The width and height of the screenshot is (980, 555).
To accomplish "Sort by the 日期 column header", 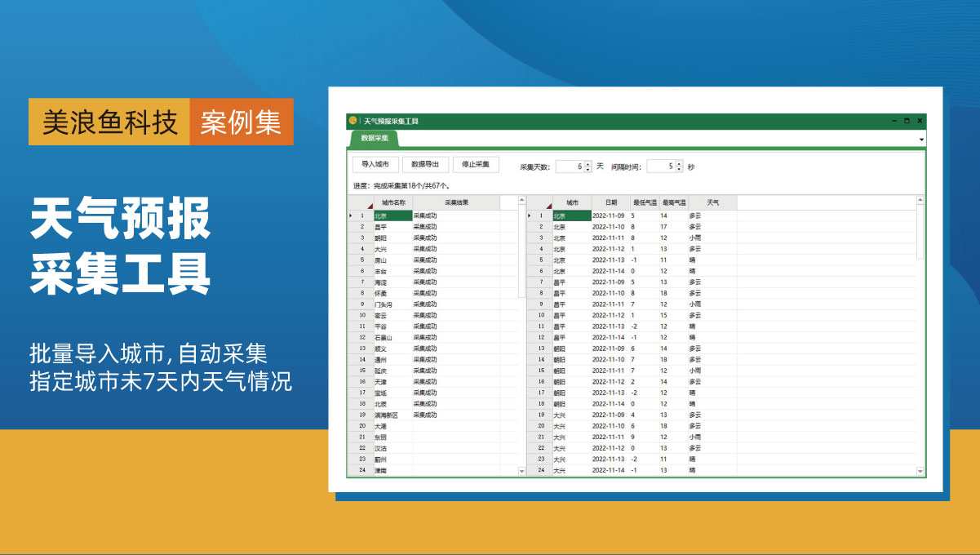I will 610,202.
